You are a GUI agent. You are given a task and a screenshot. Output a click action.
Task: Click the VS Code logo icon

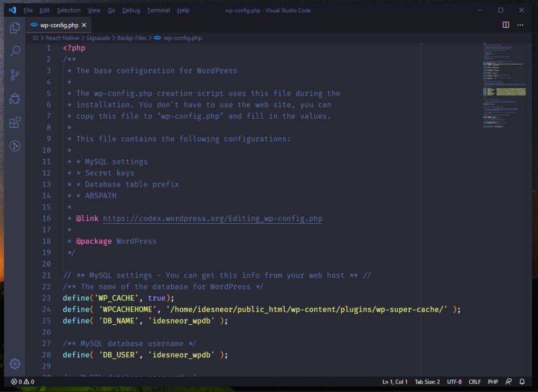(x=13, y=10)
